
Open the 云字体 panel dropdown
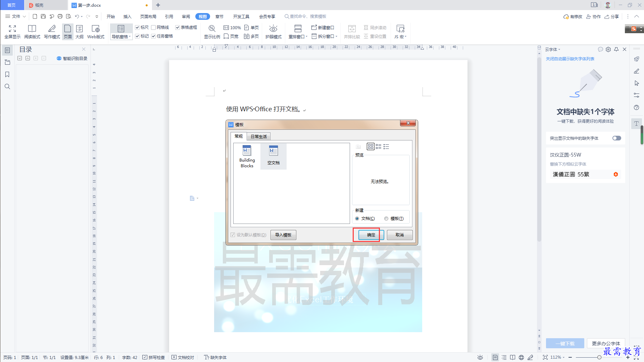[559, 50]
